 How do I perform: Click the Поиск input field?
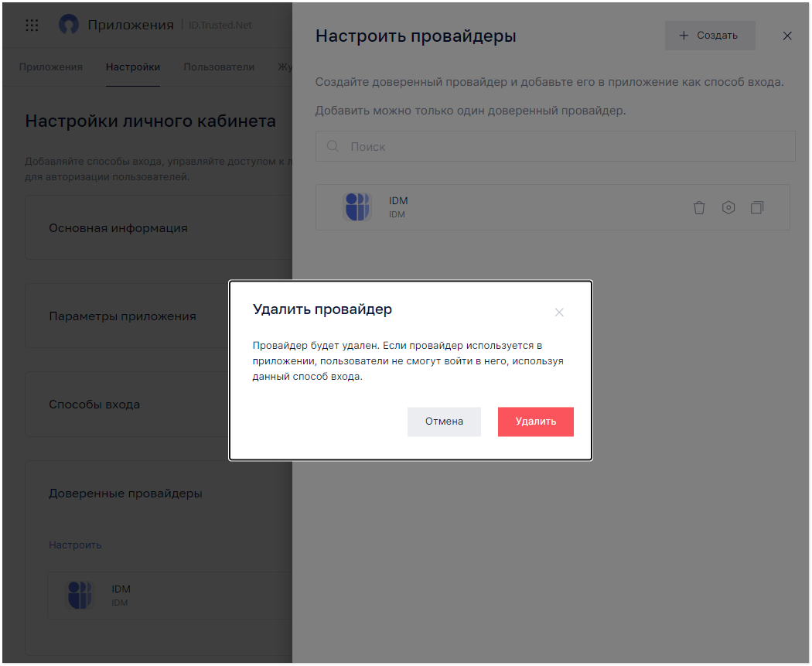pos(555,146)
